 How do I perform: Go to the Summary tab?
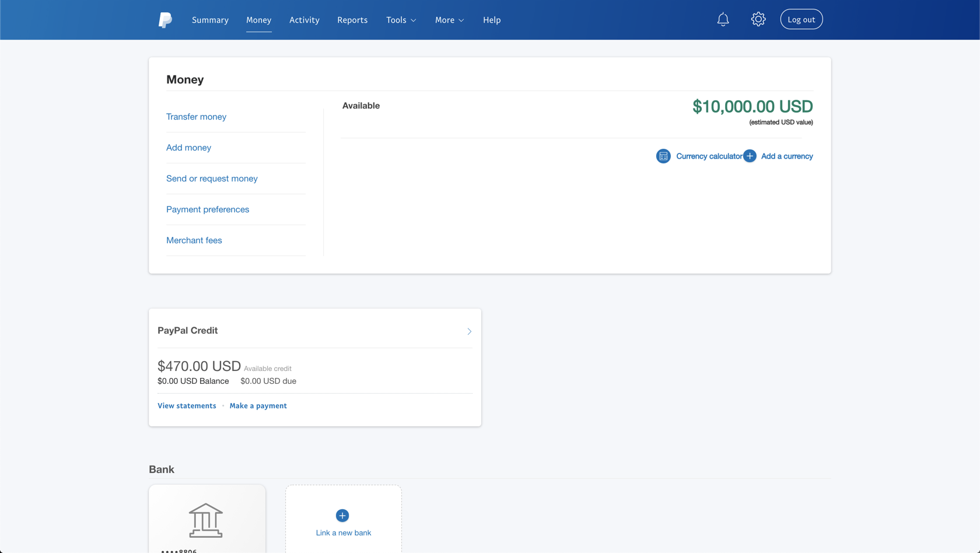210,20
